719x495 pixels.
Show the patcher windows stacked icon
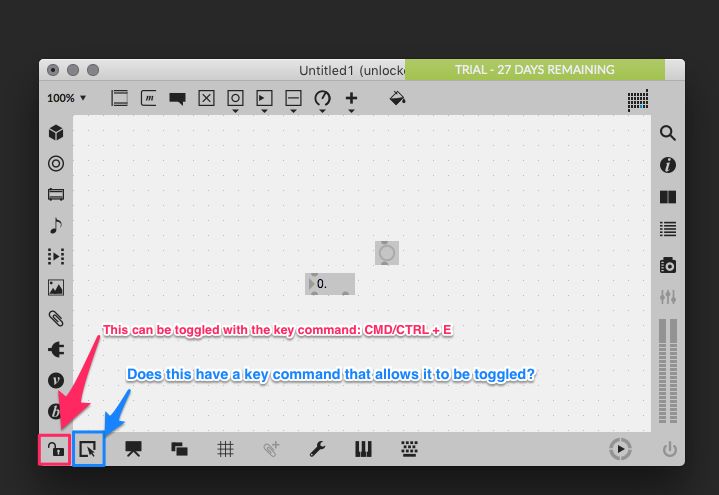coord(179,449)
